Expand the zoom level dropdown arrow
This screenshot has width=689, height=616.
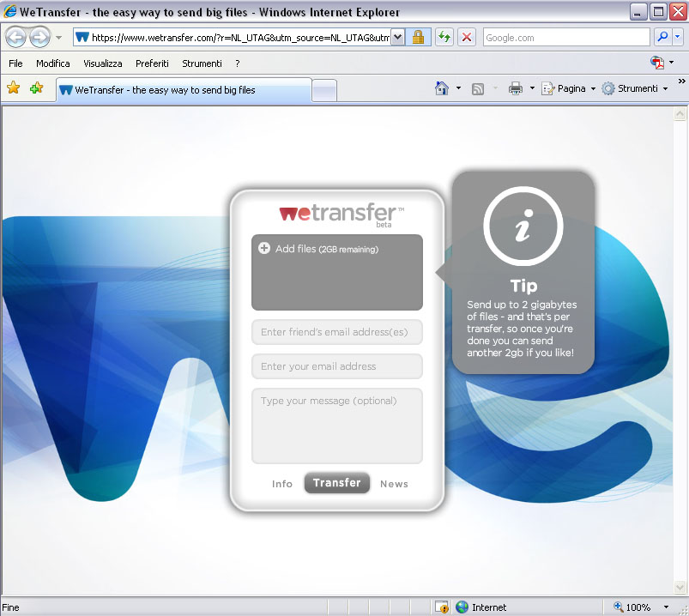point(666,607)
